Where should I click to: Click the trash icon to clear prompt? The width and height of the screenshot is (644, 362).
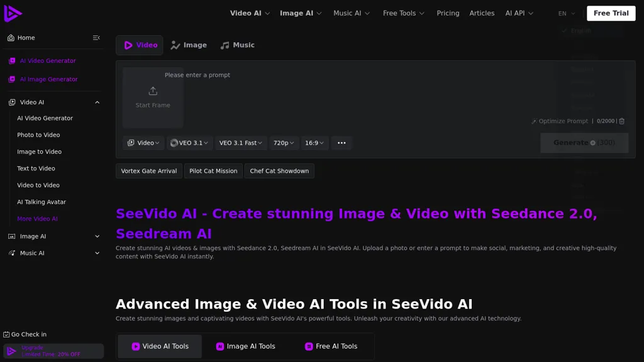point(622,121)
